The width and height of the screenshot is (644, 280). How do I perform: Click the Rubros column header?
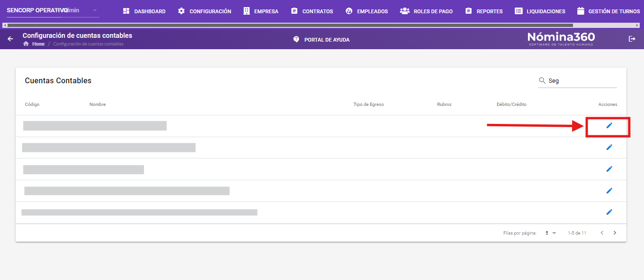click(x=444, y=105)
